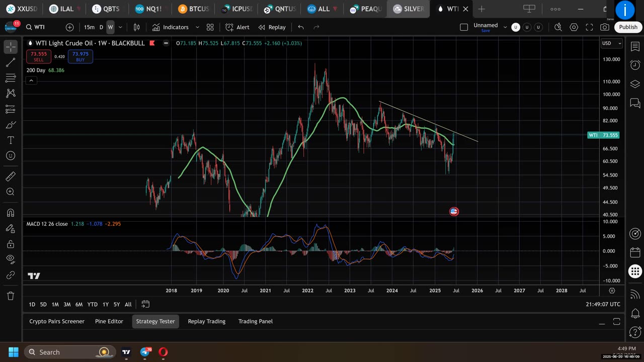Take a chart snapshot with camera icon
The width and height of the screenshot is (644, 362).
pos(605,27)
